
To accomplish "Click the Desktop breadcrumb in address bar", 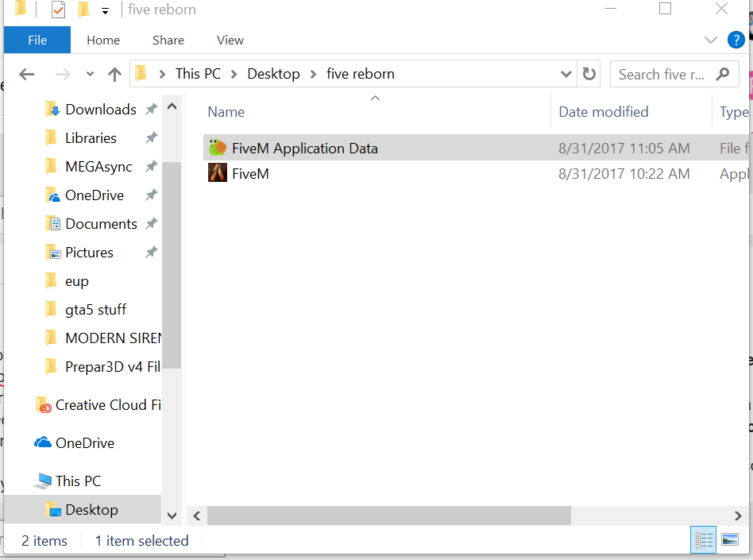I will (273, 74).
